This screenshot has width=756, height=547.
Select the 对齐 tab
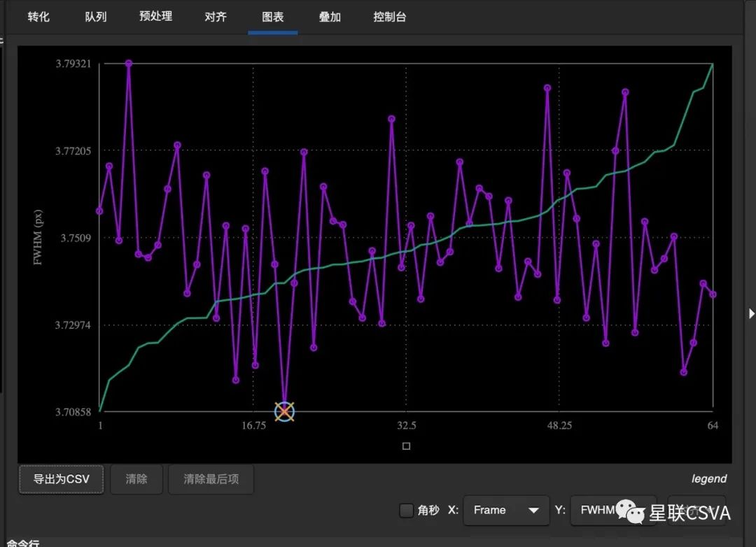[x=216, y=17]
